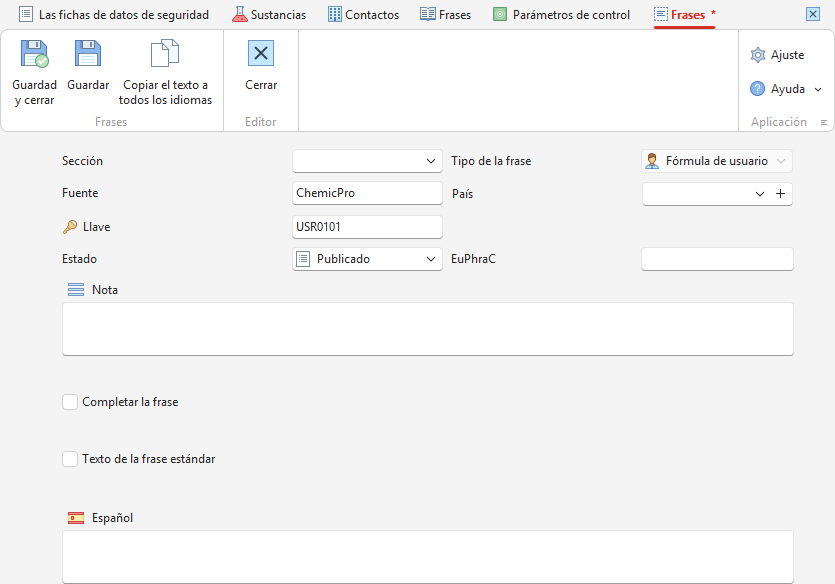Expand the Sección dropdown

431,161
